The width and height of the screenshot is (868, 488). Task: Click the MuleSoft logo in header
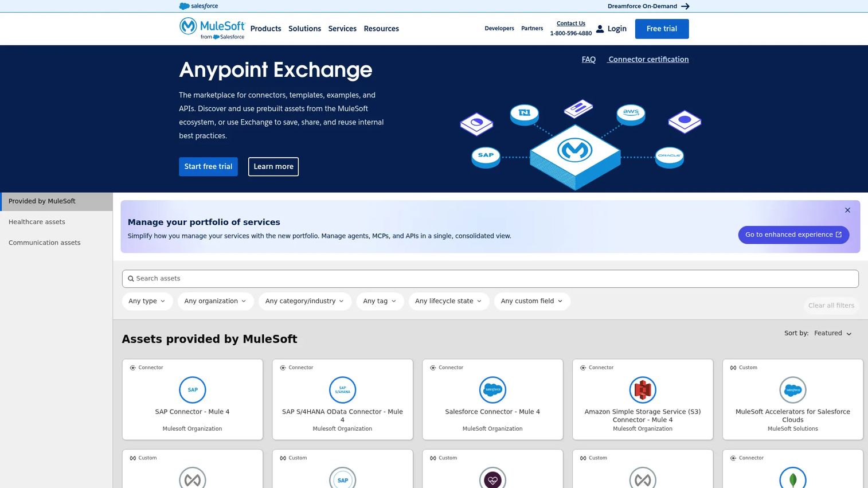point(212,28)
